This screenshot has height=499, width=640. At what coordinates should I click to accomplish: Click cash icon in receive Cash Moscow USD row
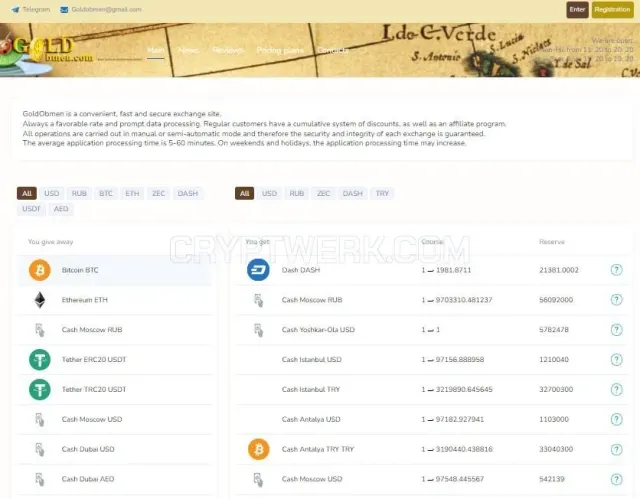258,479
